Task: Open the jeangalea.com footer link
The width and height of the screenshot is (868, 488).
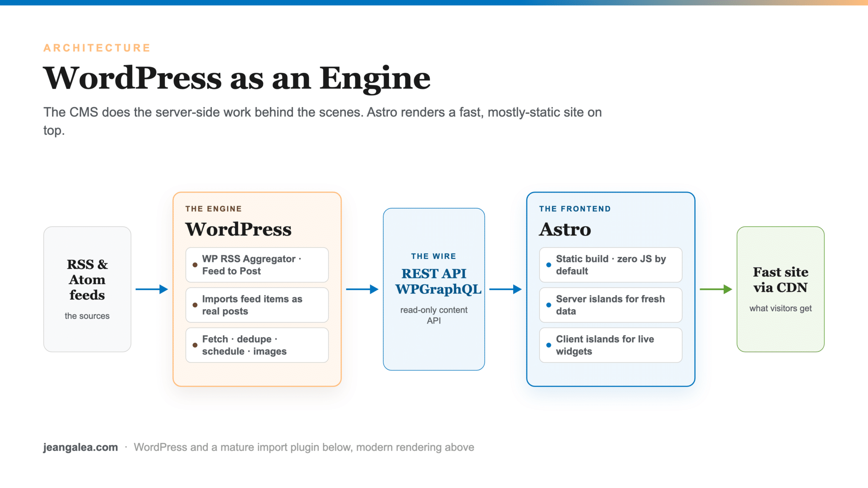Action: pos(81,447)
